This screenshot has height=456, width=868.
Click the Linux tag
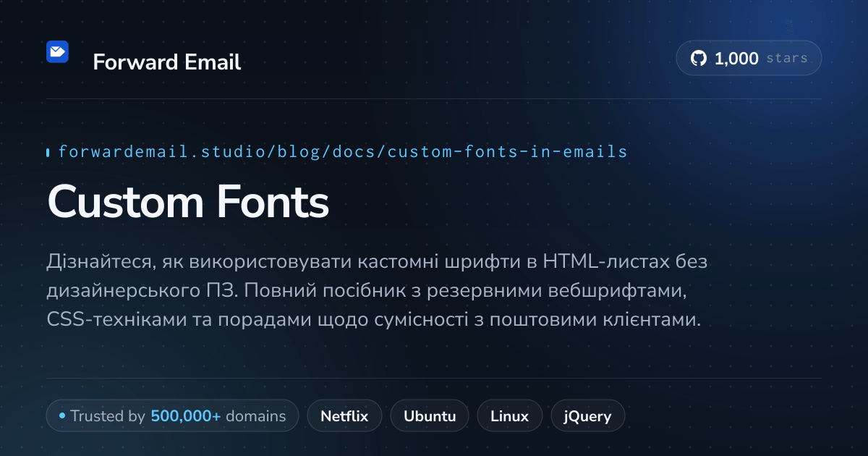[x=510, y=416]
